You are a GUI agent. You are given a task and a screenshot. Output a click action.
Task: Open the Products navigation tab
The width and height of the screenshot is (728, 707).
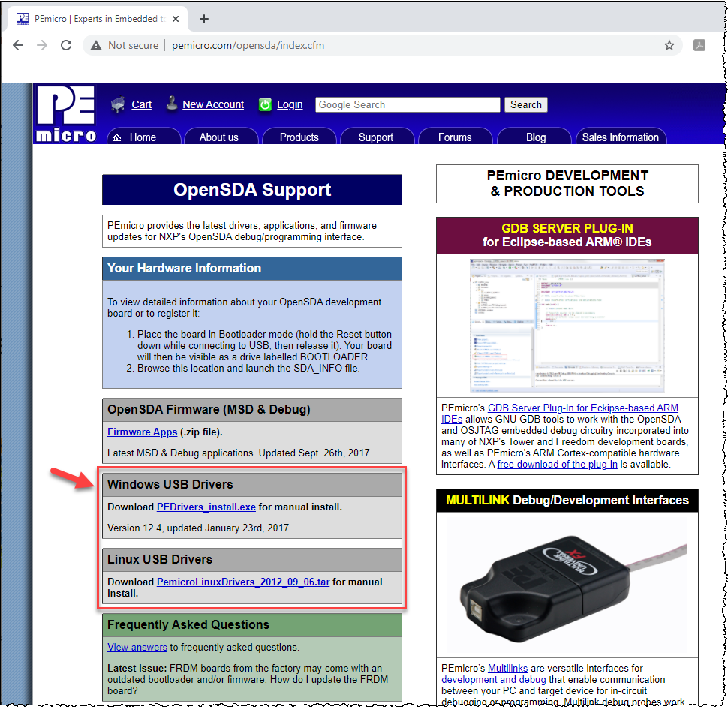coord(299,136)
